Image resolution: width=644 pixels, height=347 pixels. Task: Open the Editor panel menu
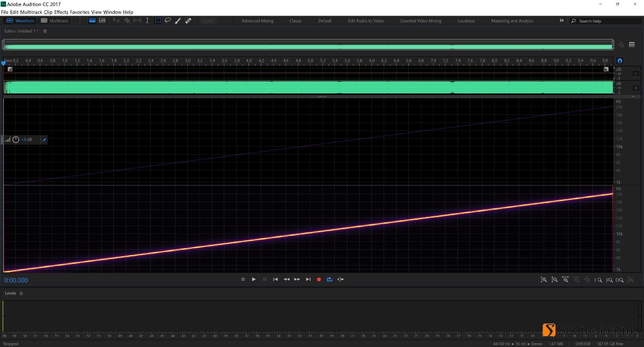45,31
